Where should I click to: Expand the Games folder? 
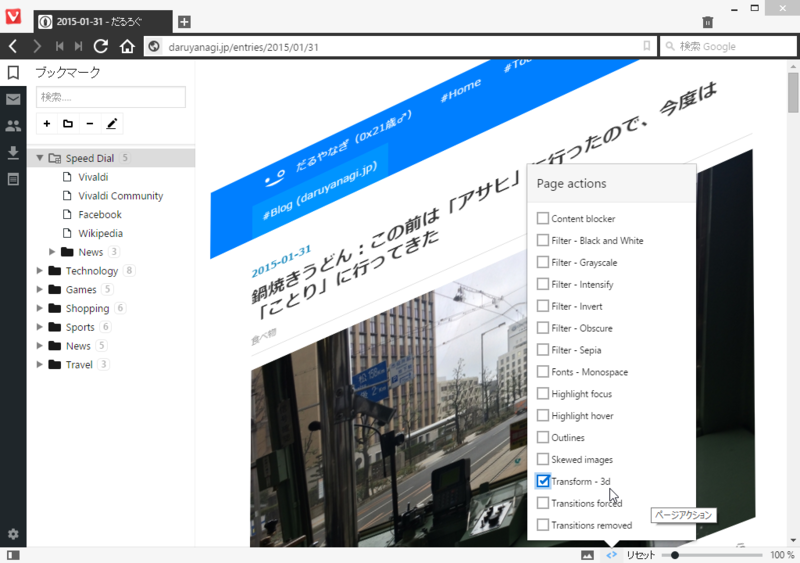[x=39, y=289]
